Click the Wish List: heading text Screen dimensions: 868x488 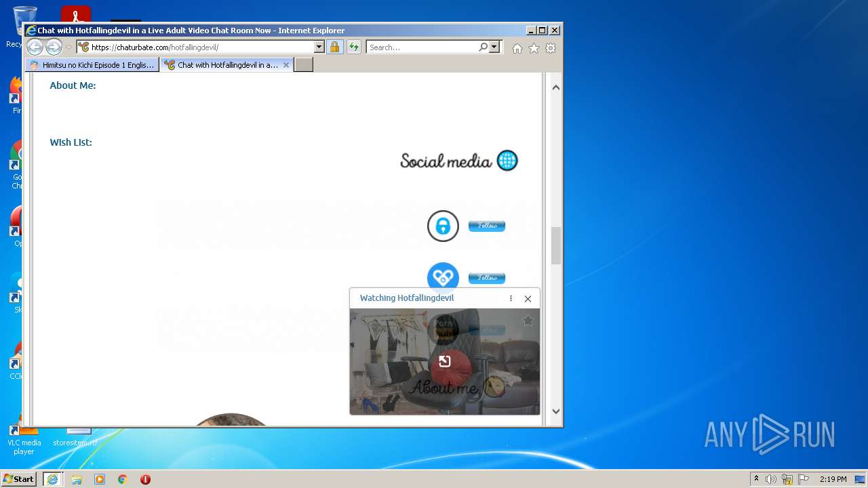click(x=71, y=142)
